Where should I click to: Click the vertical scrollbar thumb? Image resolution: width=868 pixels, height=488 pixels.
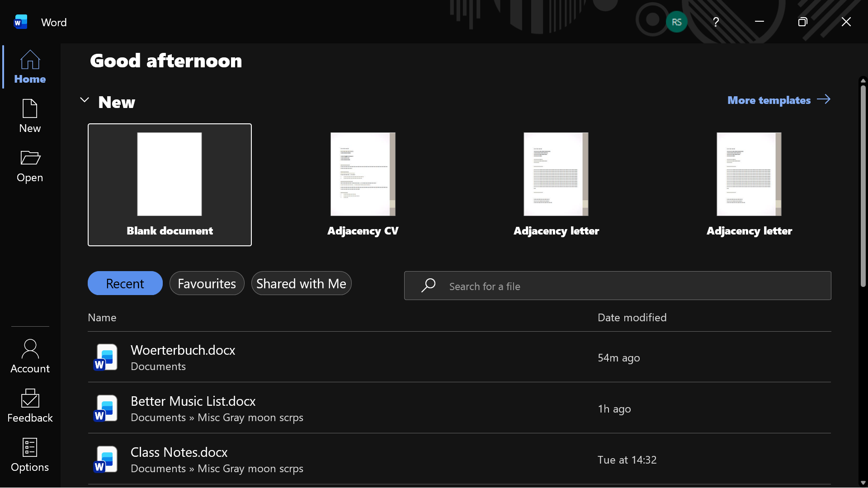863,185
